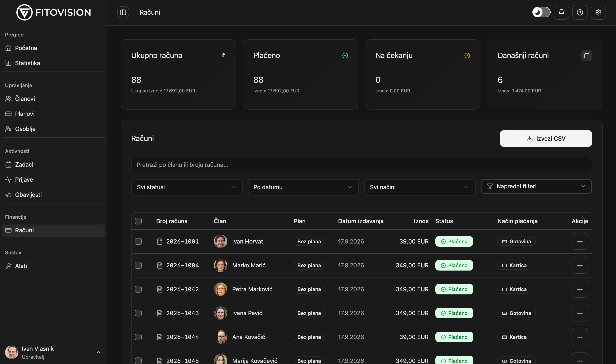Click Izvezi CSV button
The height and width of the screenshot is (364, 616).
click(546, 139)
